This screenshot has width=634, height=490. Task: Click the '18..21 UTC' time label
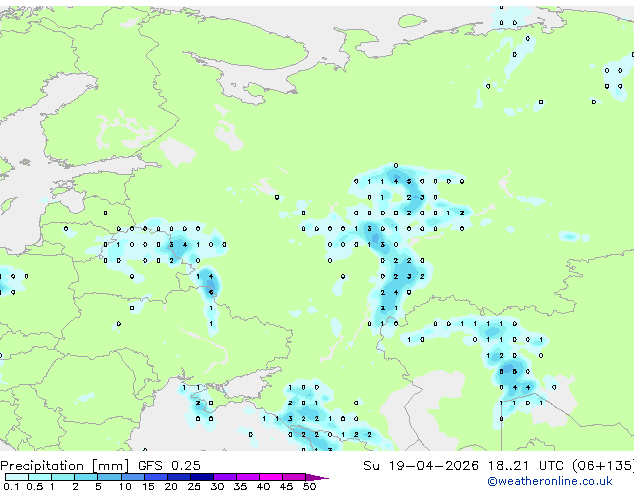click(525, 466)
